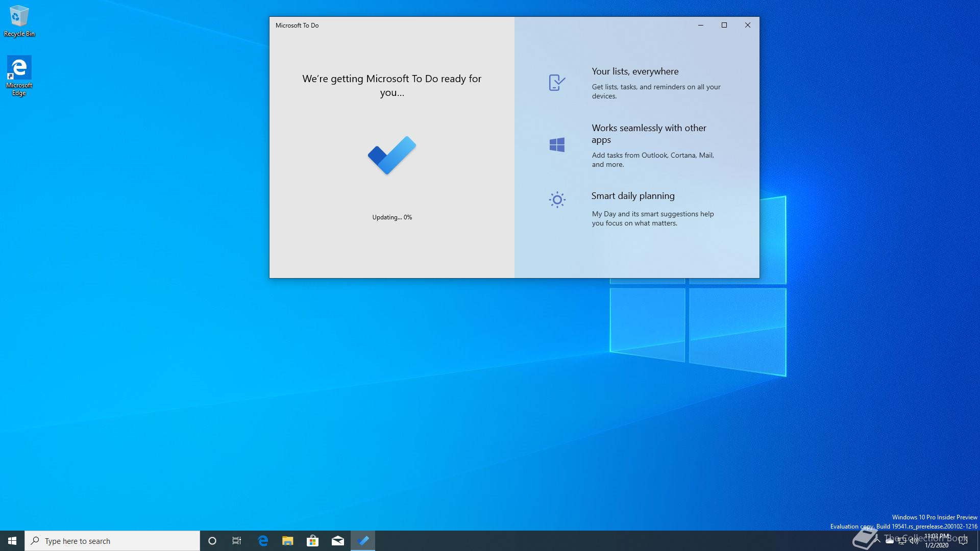980x551 pixels.
Task: Open the Mail app on the taskbar
Action: coord(337,541)
